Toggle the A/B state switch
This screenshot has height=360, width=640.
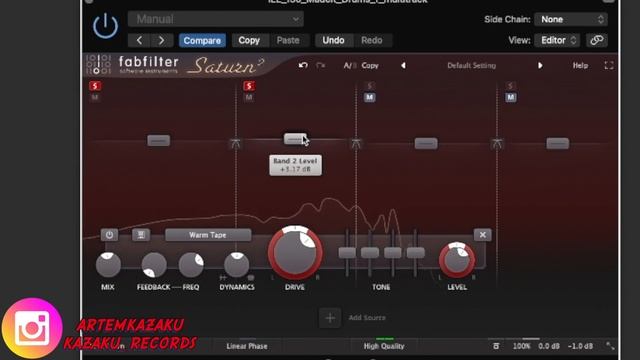[349, 65]
